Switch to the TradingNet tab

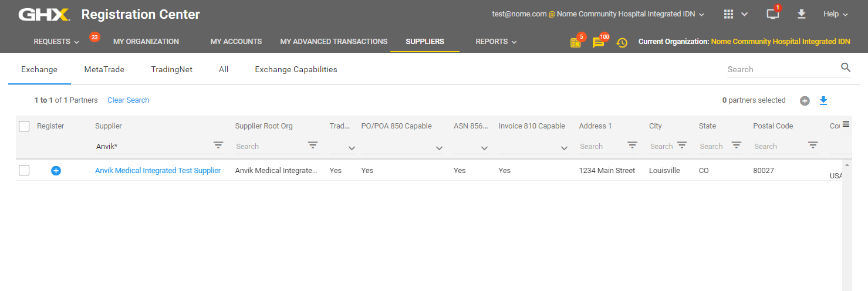point(171,69)
